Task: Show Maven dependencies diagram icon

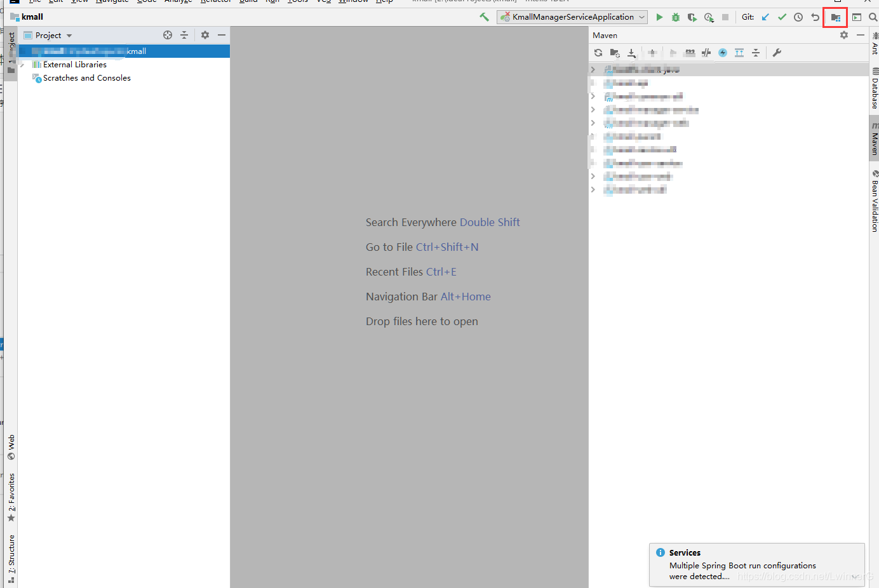Action: click(x=739, y=53)
